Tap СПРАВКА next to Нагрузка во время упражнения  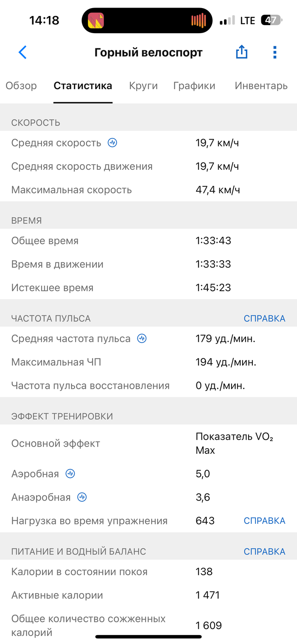tap(264, 520)
